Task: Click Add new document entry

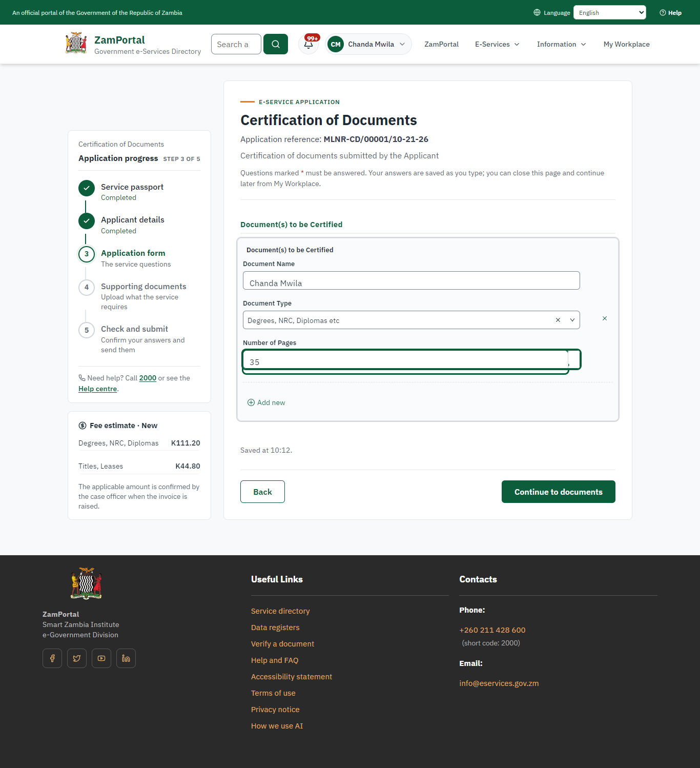Action: click(x=266, y=402)
